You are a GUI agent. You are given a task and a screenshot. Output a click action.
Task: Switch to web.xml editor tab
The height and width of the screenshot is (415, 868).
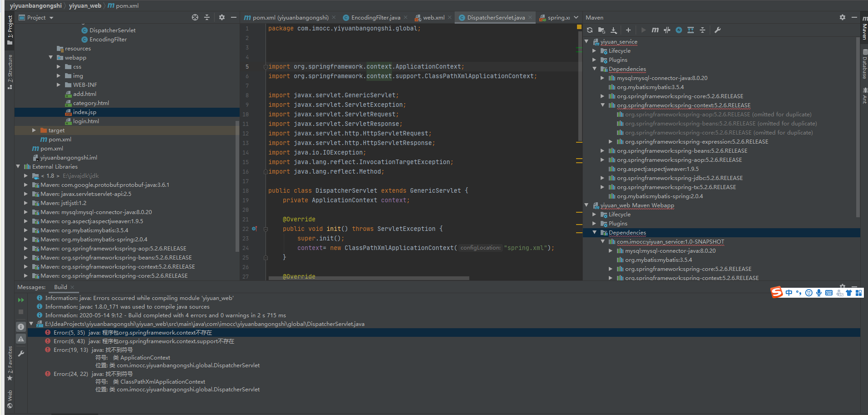pyautogui.click(x=433, y=18)
